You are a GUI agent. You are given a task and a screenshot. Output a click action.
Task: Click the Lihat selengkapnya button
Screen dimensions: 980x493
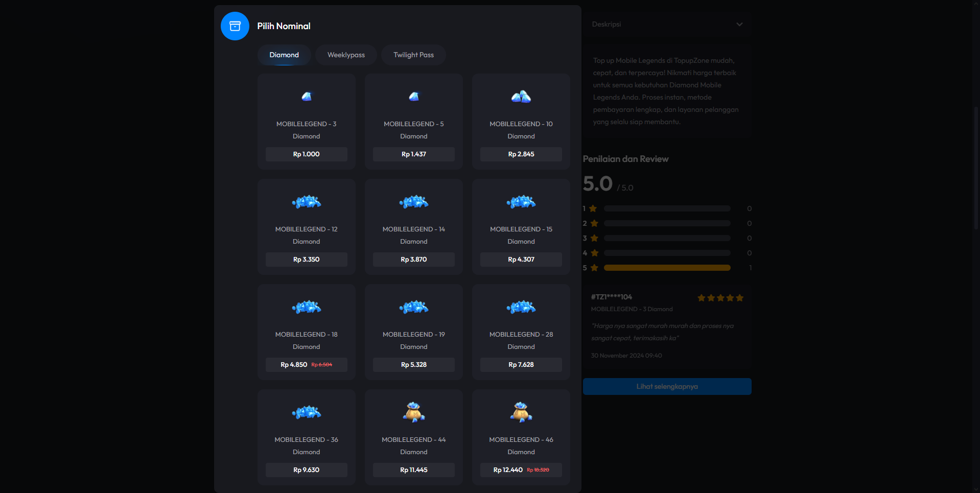click(x=667, y=387)
